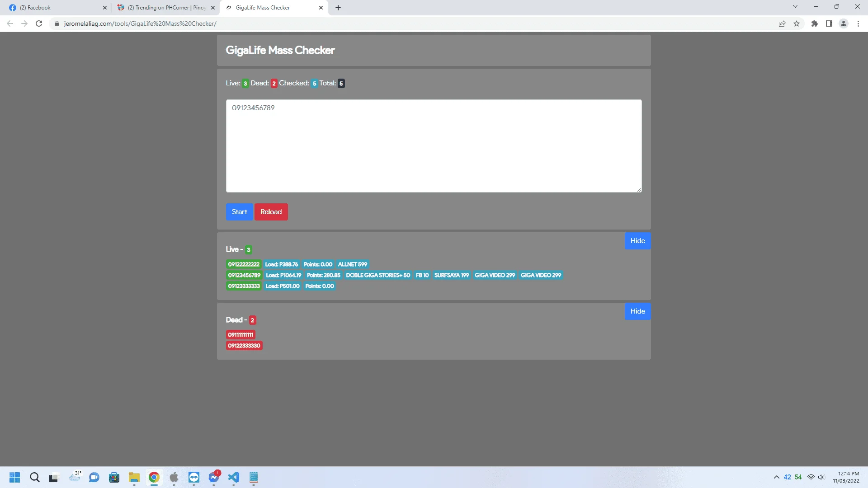The image size is (868, 488).
Task: Click the FB 10 badge
Action: click(422, 275)
